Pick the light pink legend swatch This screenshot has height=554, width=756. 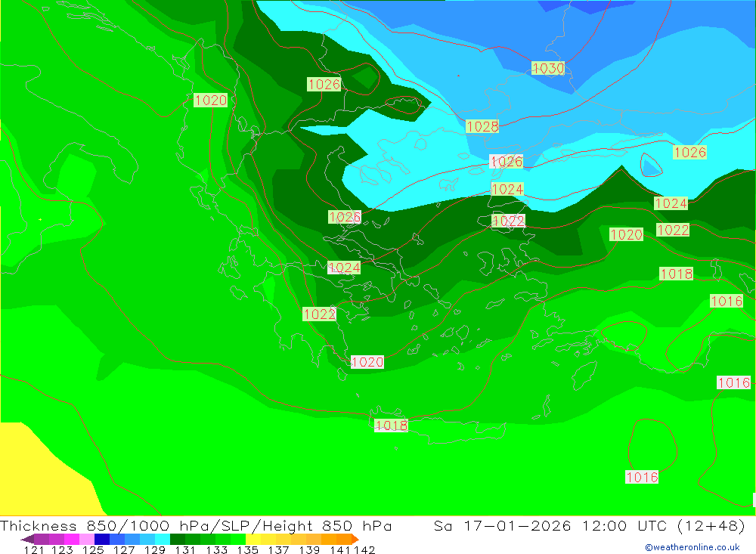pos(87,539)
